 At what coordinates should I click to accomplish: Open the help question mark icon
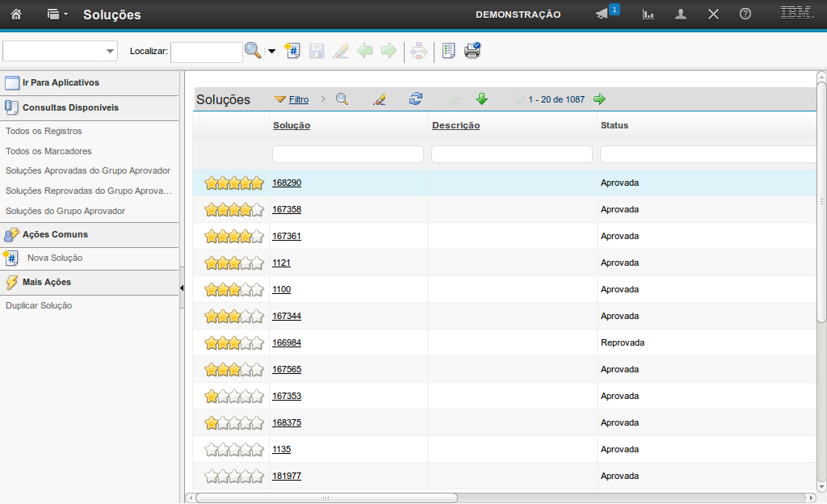745,14
